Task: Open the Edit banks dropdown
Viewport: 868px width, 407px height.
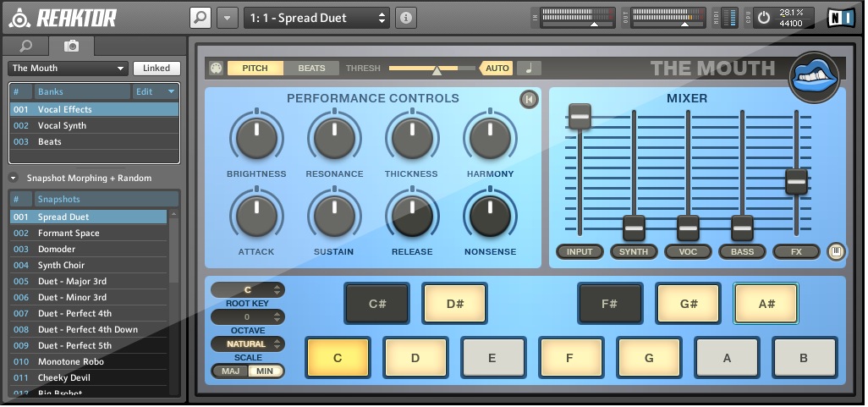Action: pos(156,92)
